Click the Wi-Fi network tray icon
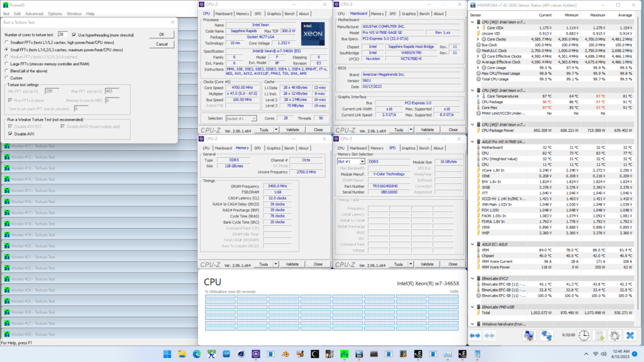The image size is (644, 362). pyautogui.click(x=596, y=354)
